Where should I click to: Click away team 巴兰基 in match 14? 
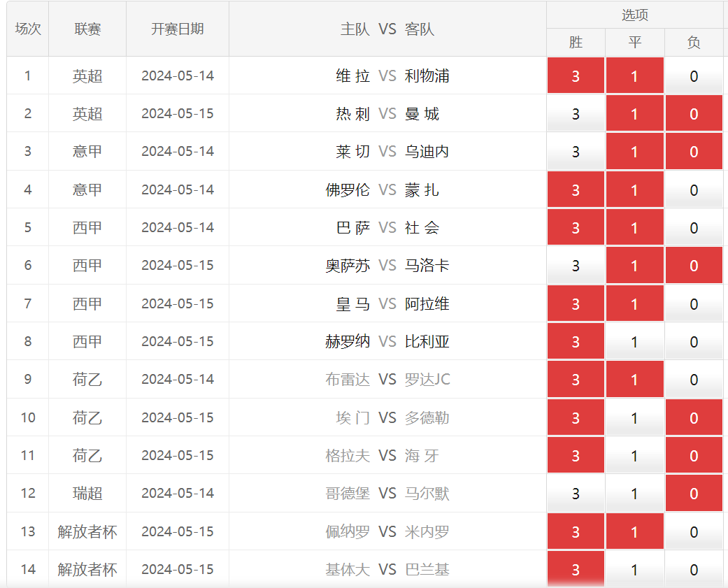[427, 569]
